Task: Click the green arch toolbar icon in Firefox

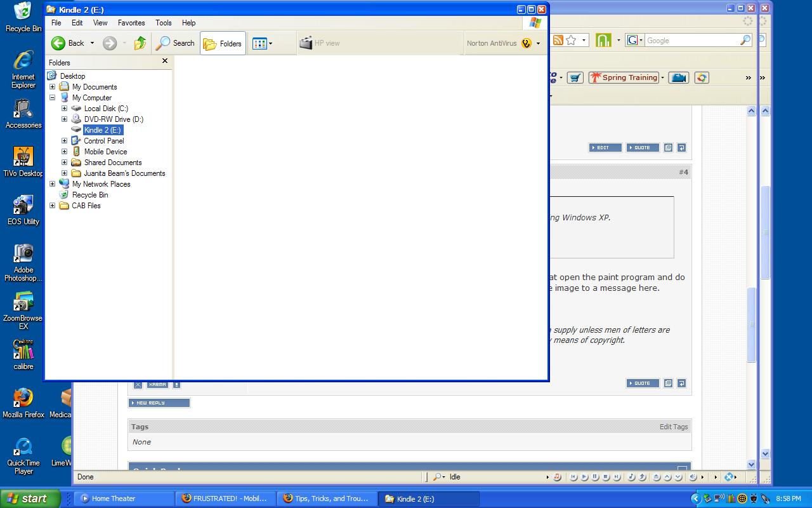Action: coord(603,40)
